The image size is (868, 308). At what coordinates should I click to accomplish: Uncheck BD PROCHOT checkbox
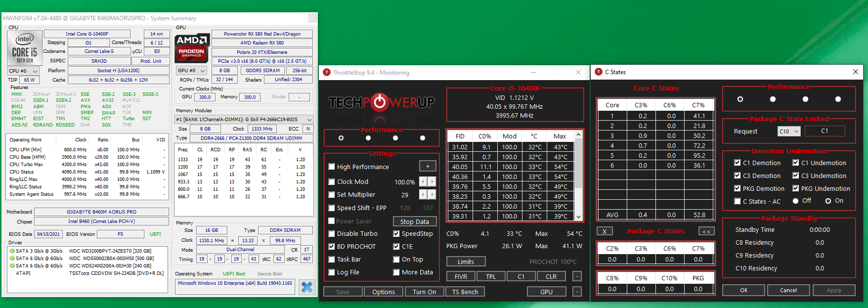point(332,246)
